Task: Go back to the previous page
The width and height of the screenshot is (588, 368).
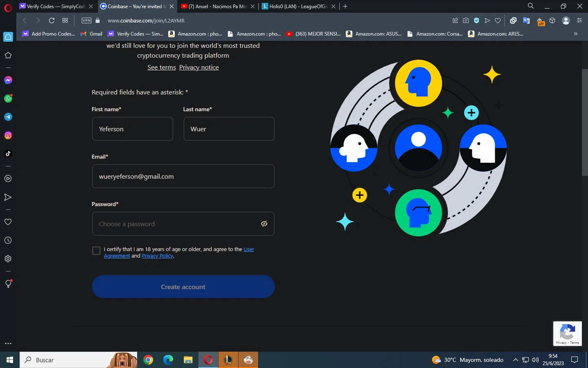Action: point(24,20)
